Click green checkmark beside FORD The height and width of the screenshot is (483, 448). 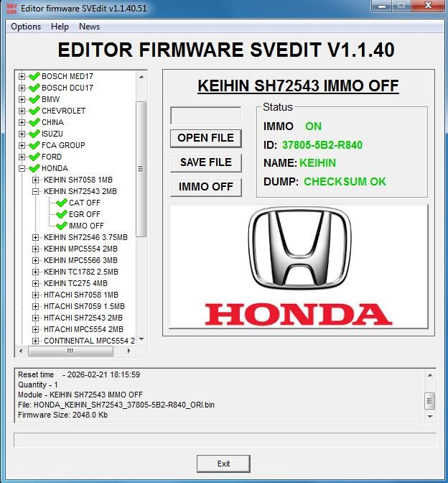34,157
